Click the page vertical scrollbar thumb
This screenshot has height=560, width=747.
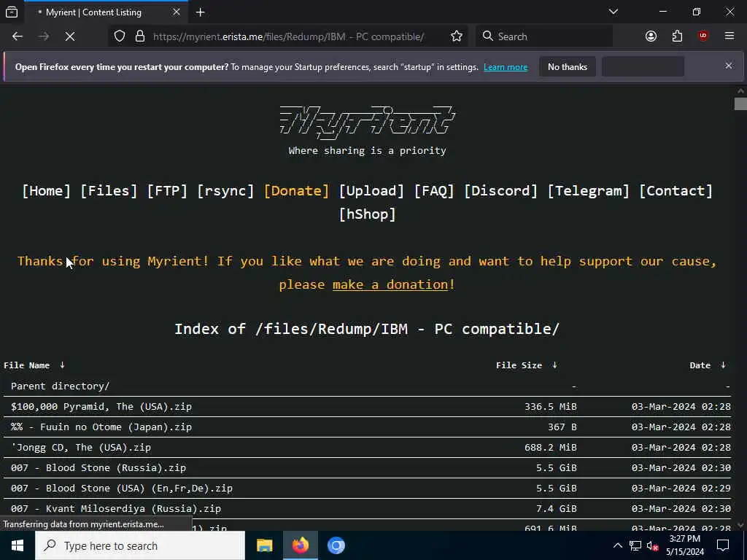[x=740, y=104]
